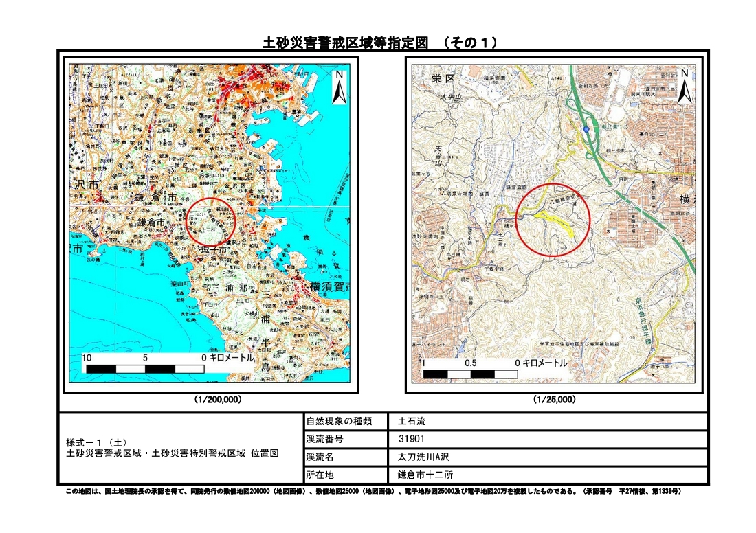Screen dimensions: 756x533
Task: Click the 様式－１（土） form label
Action: tap(96, 442)
